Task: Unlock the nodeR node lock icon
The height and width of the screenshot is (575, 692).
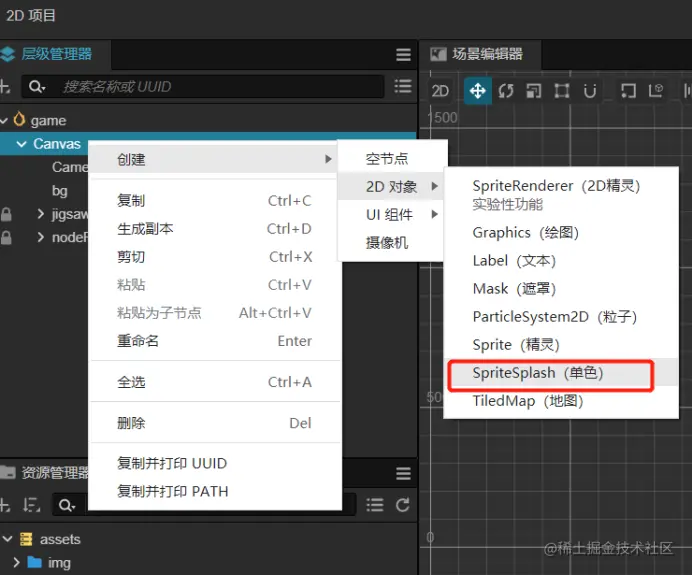Action: [6, 237]
